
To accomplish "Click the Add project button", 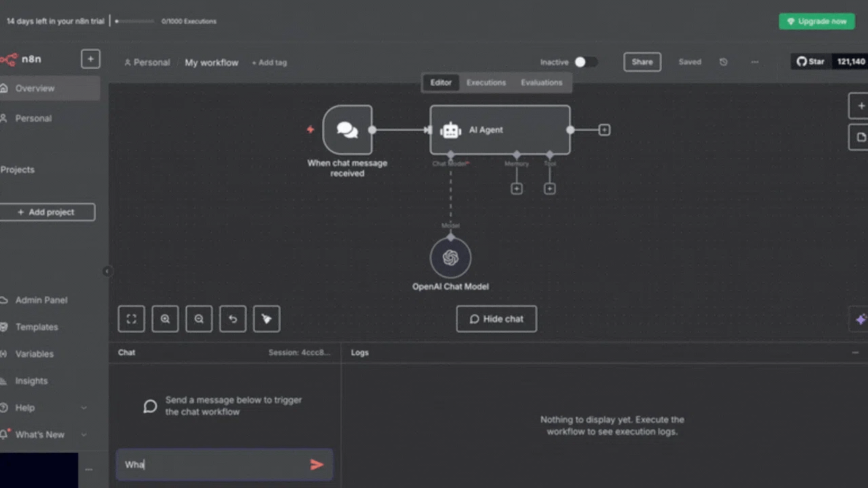I will tap(47, 212).
